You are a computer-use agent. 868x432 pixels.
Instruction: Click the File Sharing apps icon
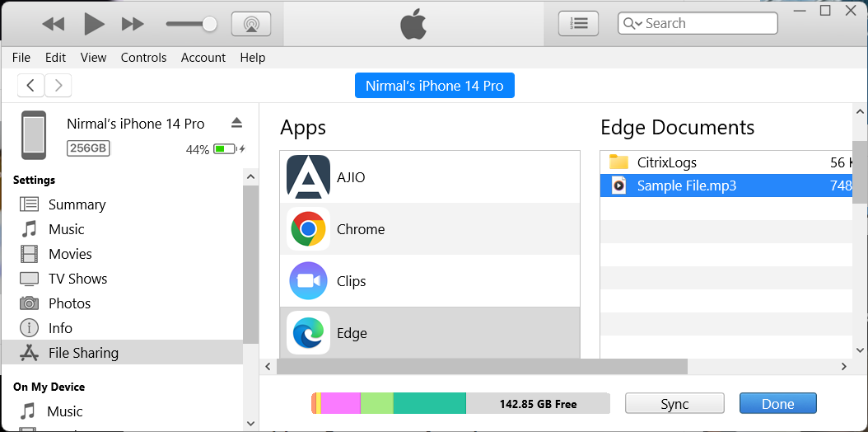coord(30,353)
